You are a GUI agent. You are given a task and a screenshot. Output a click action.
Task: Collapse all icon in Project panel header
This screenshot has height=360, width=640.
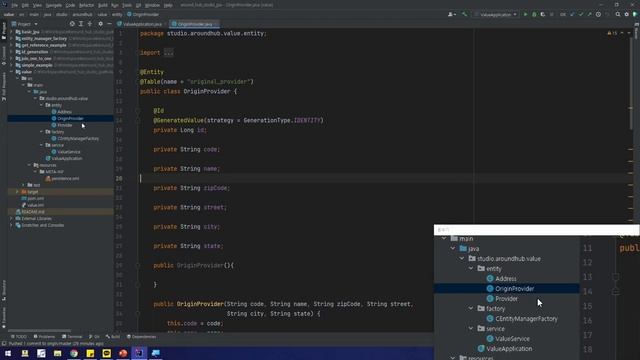coord(90,24)
